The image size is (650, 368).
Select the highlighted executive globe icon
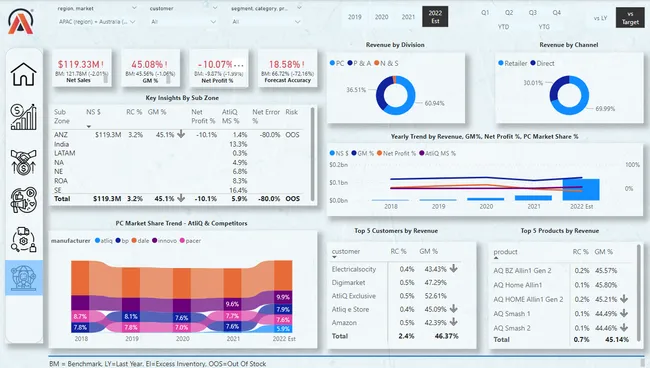[24, 277]
